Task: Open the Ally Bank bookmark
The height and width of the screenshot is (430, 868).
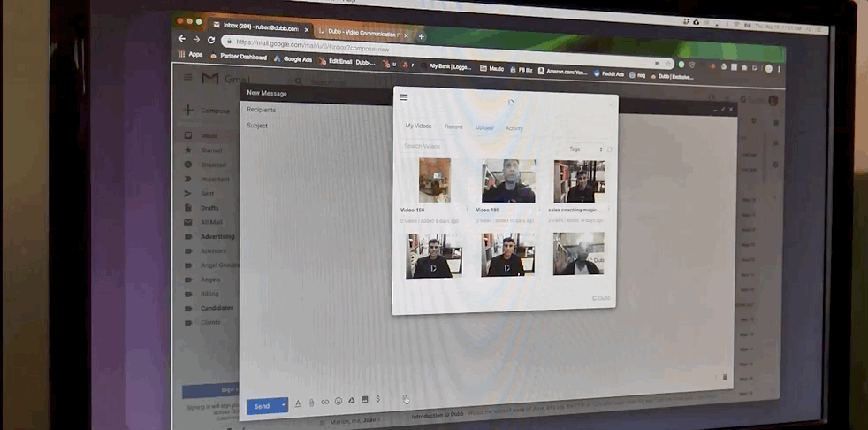Action: (x=445, y=66)
